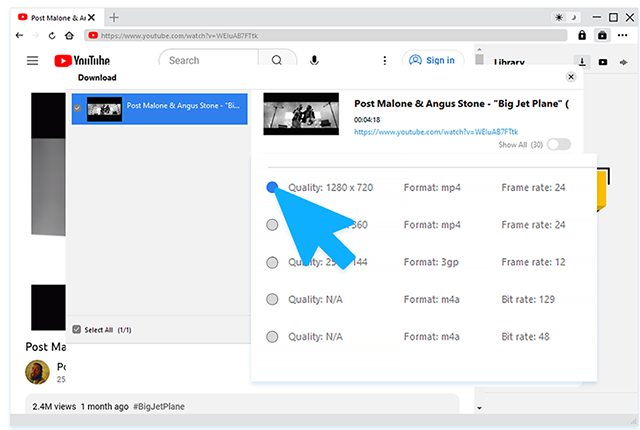640x430 pixels.
Task: Select the Post Malone video list item
Action: click(x=159, y=109)
